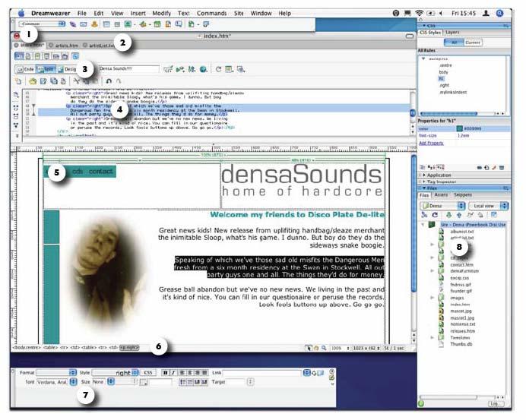Screen dimensions: 526x420
Task: Open the View options icon
Action: (229, 69)
